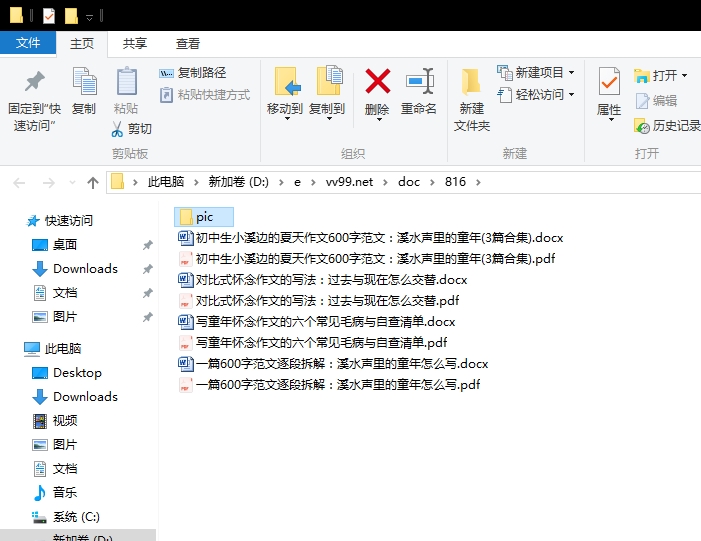
Task: Click the title bar New folder quick-access icon
Action: tap(71, 16)
